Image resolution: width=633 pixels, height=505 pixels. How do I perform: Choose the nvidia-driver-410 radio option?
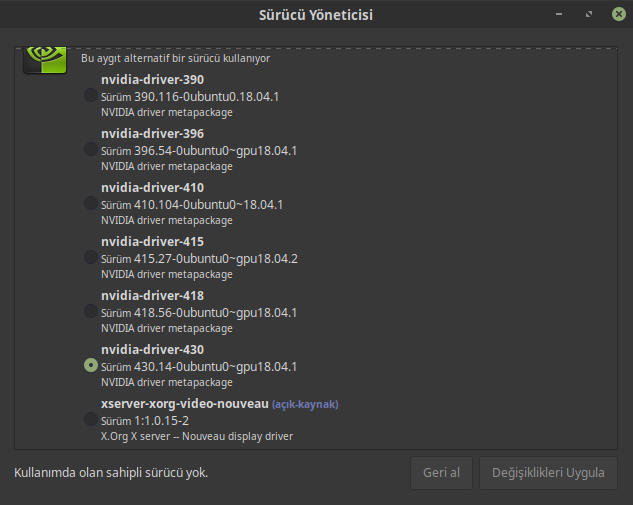coord(91,203)
